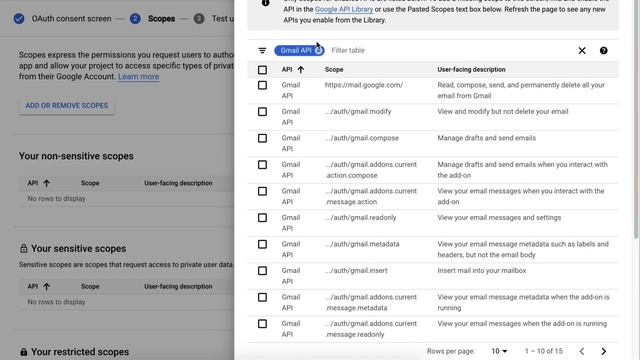
Task: Check the gmail.compose scope
Action: point(262,138)
